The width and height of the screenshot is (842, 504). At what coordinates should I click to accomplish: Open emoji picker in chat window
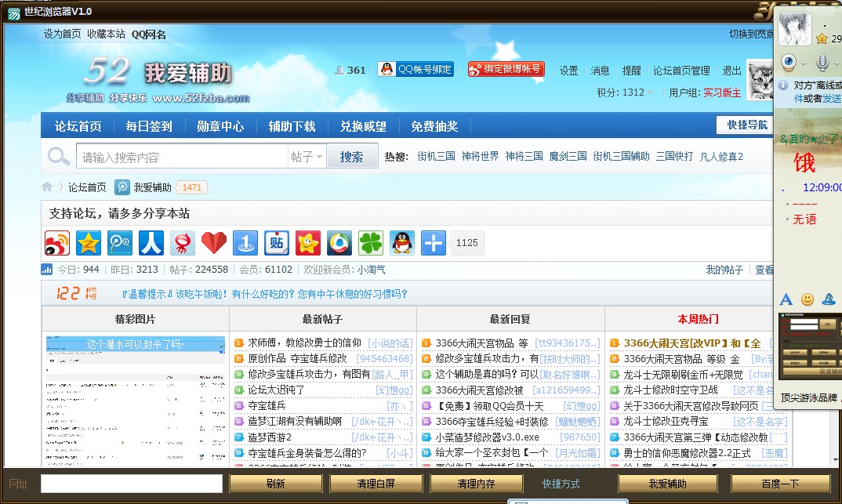808,299
